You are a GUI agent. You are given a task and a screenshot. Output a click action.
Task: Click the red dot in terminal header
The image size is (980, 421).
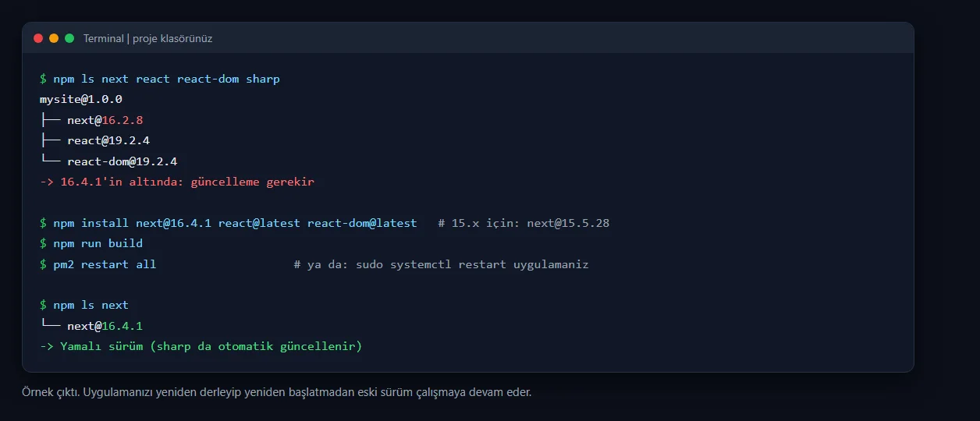tap(38, 38)
